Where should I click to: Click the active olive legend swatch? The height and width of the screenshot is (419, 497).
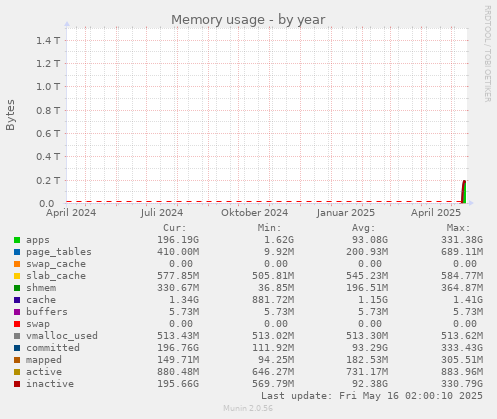tap(17, 372)
